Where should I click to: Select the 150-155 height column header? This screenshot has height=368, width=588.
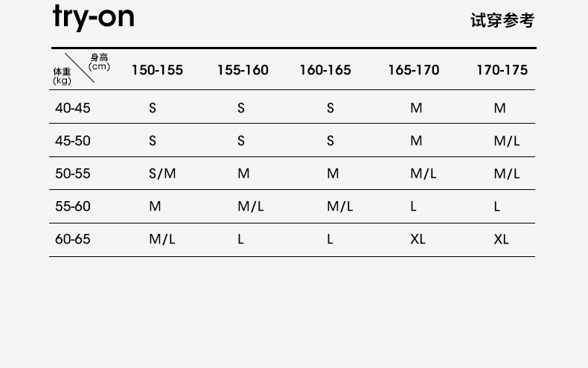157,70
